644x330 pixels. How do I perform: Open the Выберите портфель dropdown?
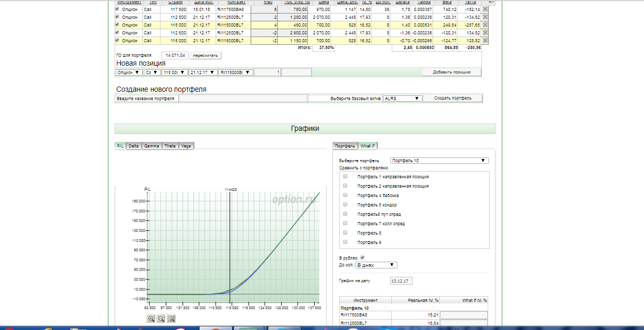click(439, 161)
